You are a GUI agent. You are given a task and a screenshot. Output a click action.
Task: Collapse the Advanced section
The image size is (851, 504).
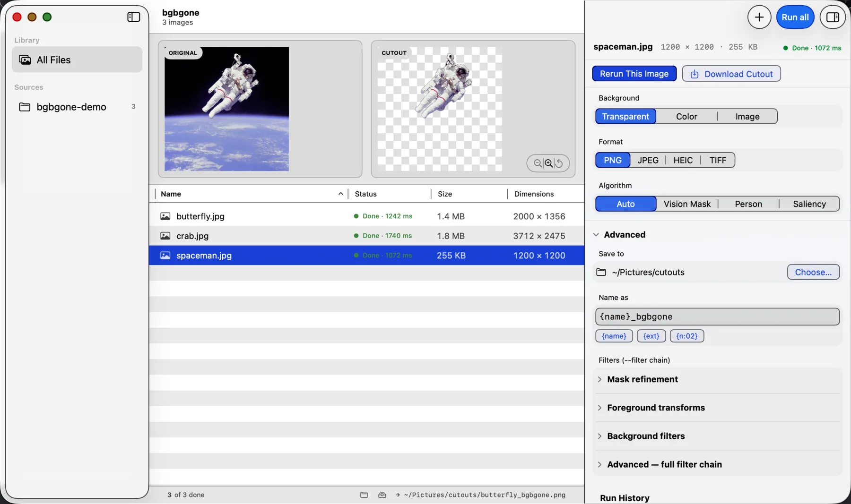click(x=596, y=235)
